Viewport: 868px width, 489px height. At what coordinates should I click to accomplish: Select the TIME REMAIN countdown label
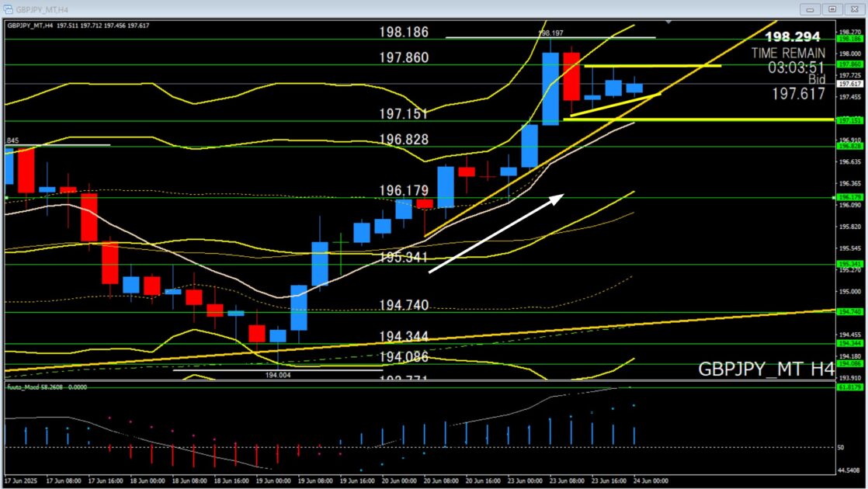coord(787,53)
